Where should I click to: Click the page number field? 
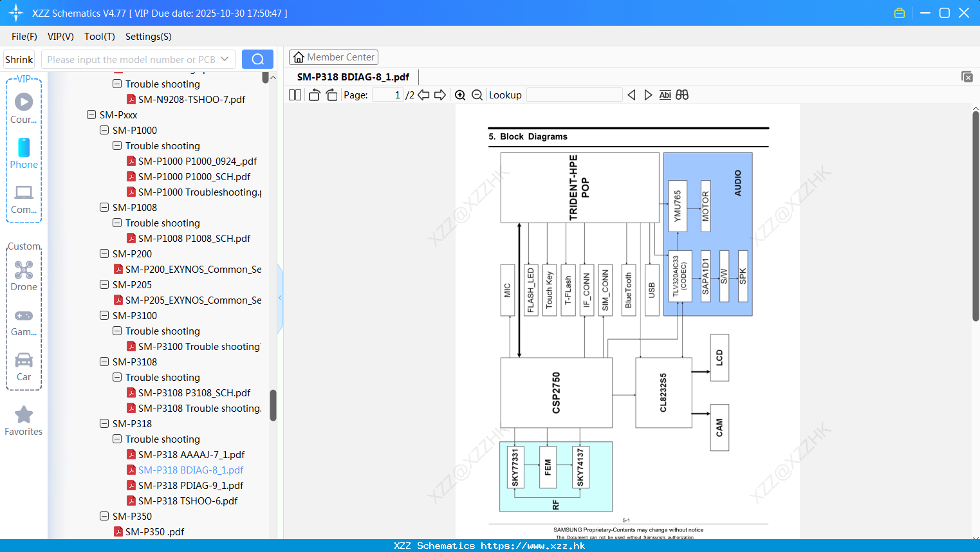pos(388,95)
